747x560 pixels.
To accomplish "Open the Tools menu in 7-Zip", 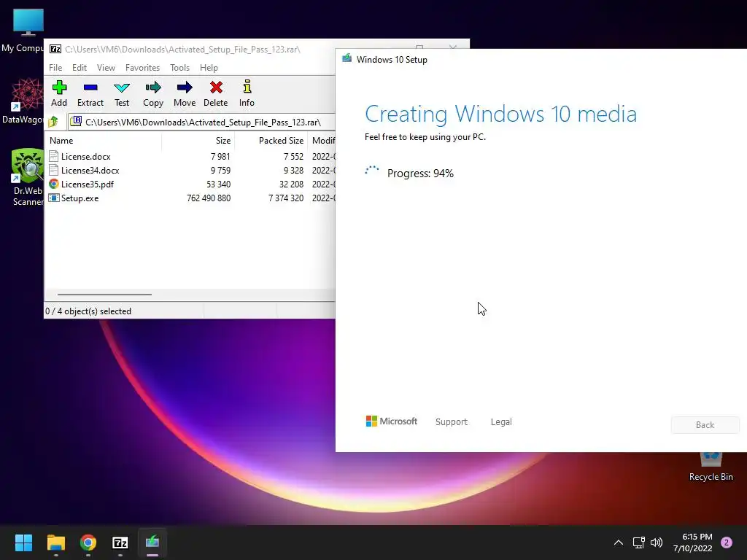I will (x=179, y=68).
